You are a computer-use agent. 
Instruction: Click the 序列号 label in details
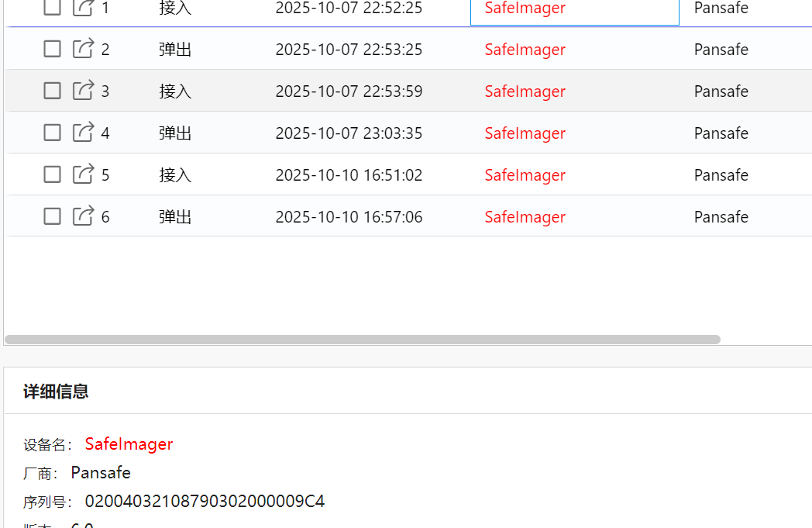coord(47,502)
